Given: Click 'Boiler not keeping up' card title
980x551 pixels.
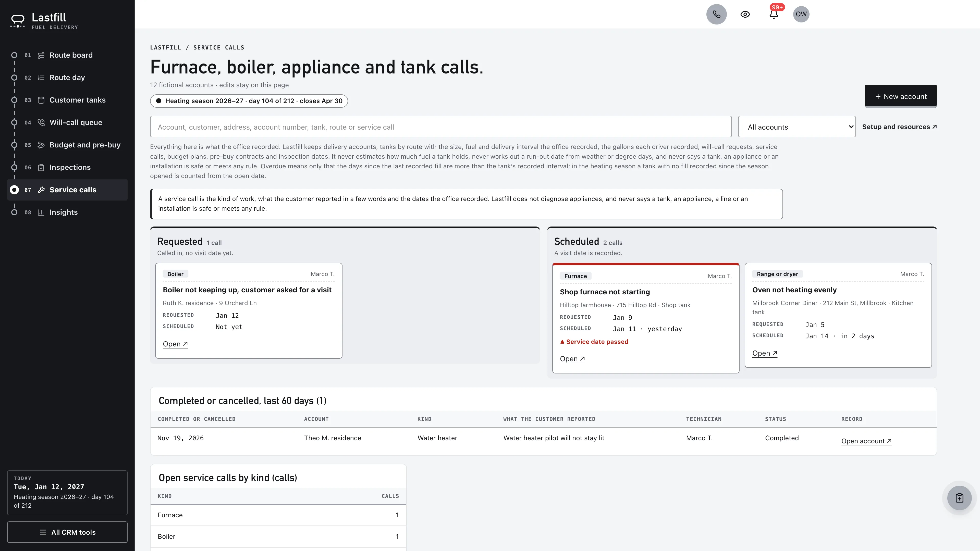Looking at the screenshot, I should pos(247,290).
